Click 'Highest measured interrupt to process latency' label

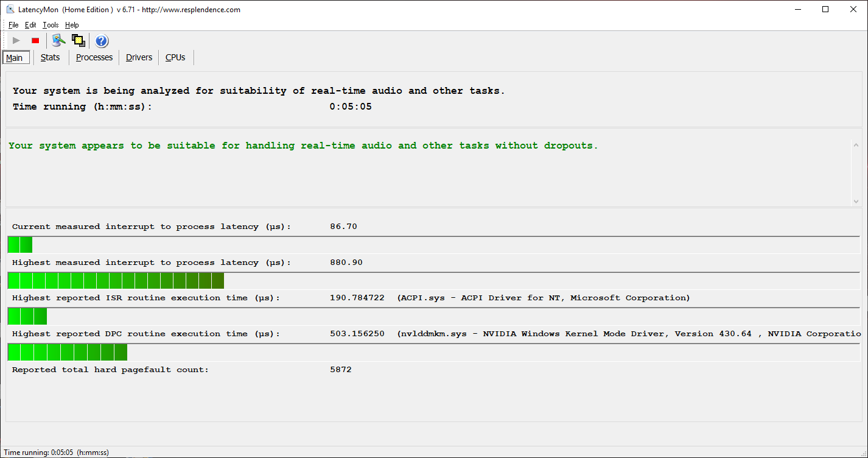152,262
